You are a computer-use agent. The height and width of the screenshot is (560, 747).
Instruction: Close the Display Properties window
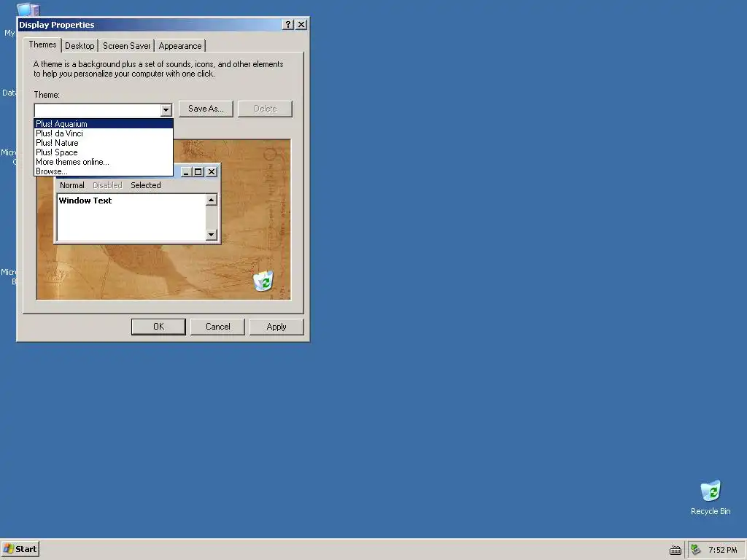[x=301, y=25]
